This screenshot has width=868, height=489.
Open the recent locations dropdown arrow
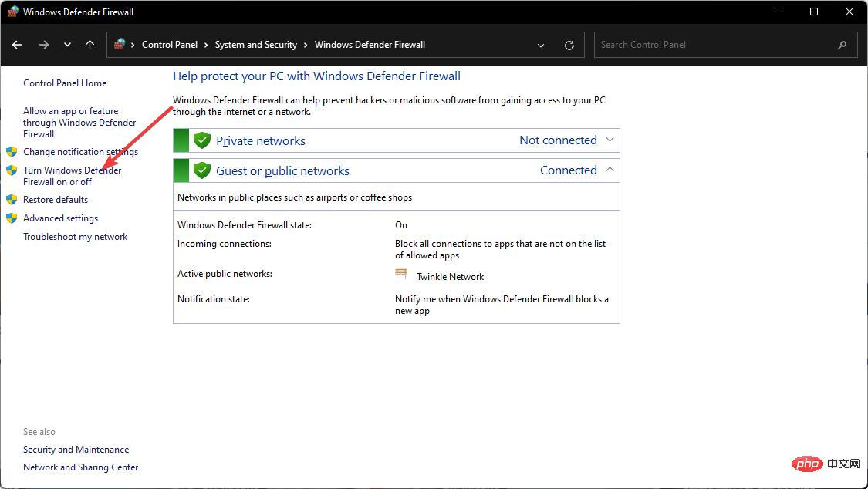[x=67, y=45]
